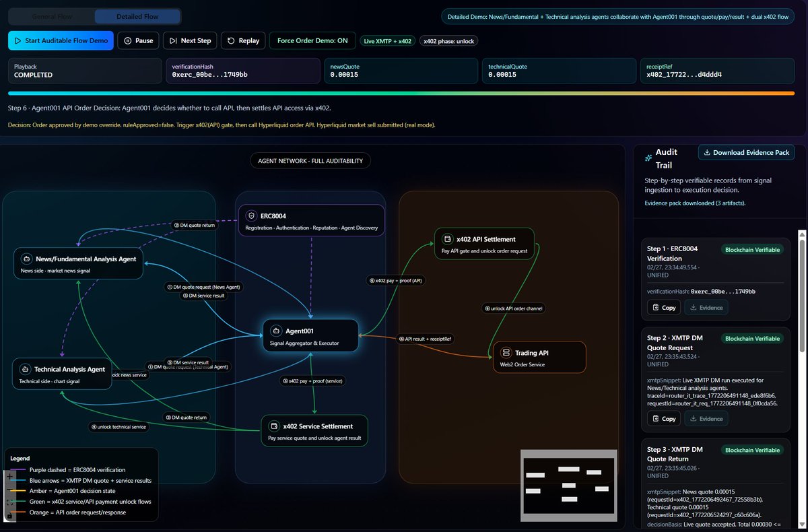This screenshot has height=532, width=808.
Task: Open Evidence for Step 1 ERC8004 Verification
Action: coord(706,308)
